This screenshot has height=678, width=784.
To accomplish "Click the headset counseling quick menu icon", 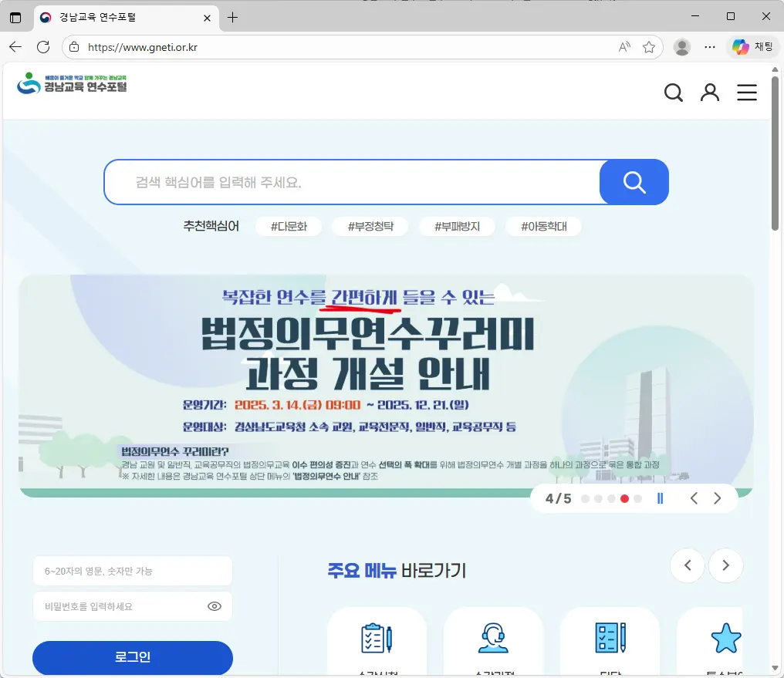I will [493, 638].
